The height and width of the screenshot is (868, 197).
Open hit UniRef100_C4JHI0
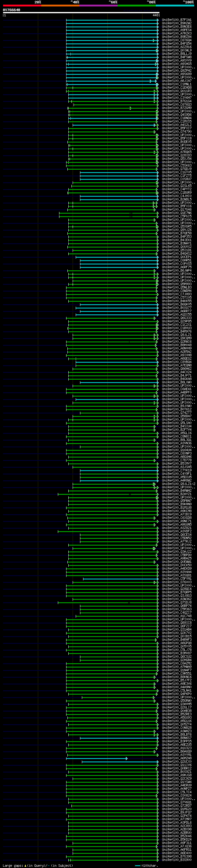click(x=176, y=196)
